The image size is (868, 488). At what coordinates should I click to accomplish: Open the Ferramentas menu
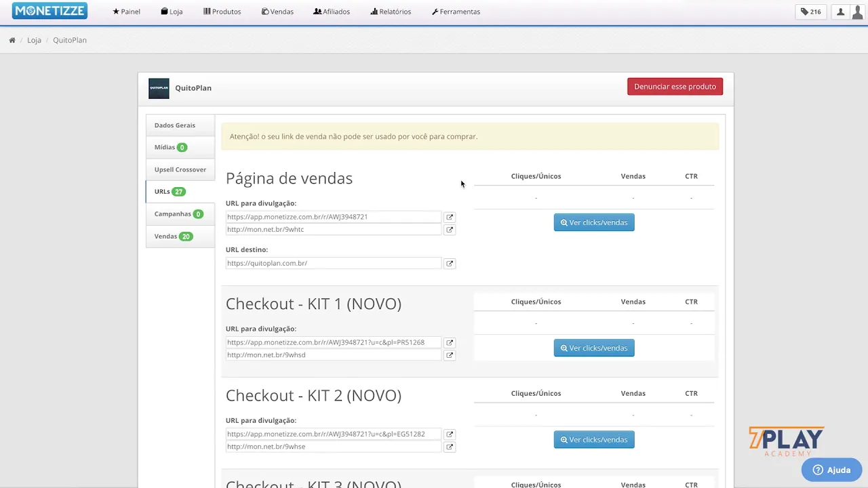click(x=456, y=12)
